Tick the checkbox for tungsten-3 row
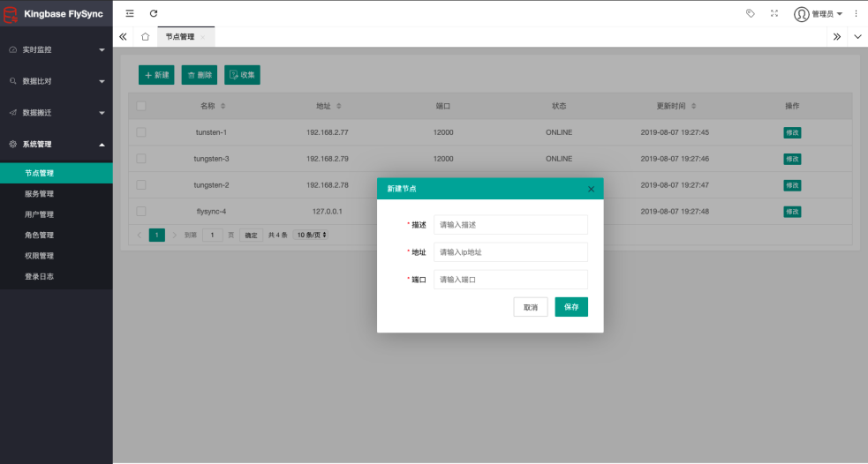The image size is (868, 464). tap(141, 159)
